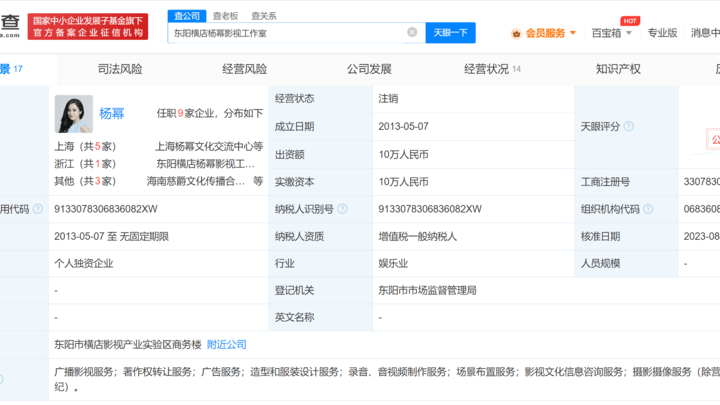Click the 核准日期 label
This screenshot has width=720, height=405.
(x=600, y=236)
